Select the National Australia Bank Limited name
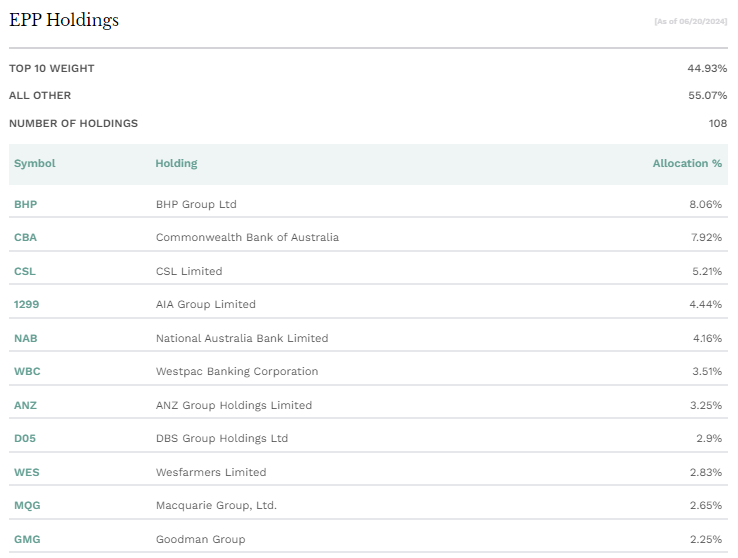738x558 pixels. (242, 338)
